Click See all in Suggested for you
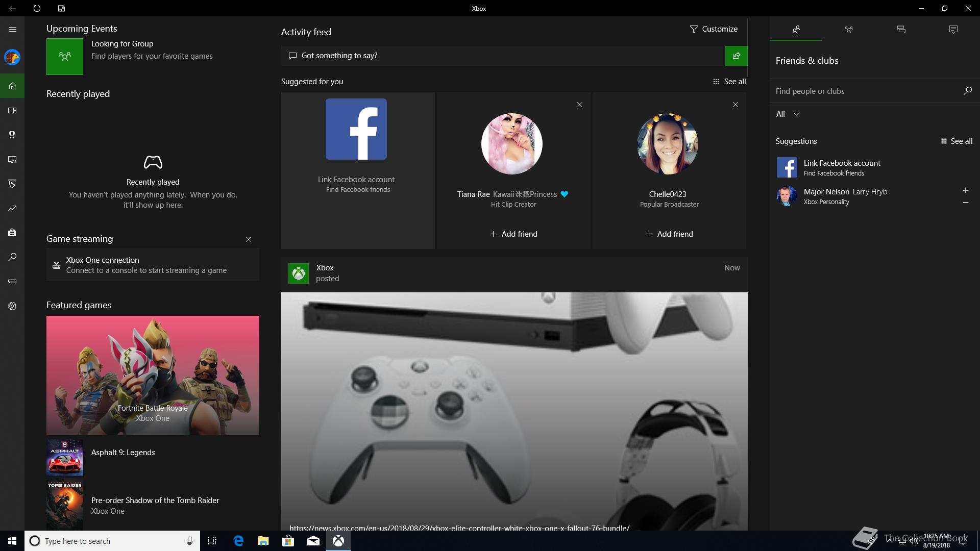 click(x=729, y=82)
